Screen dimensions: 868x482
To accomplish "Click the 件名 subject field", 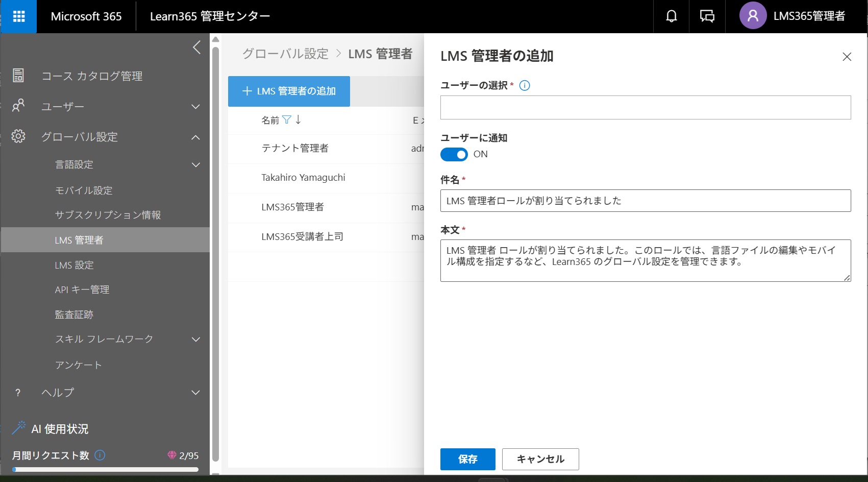I will pos(646,201).
